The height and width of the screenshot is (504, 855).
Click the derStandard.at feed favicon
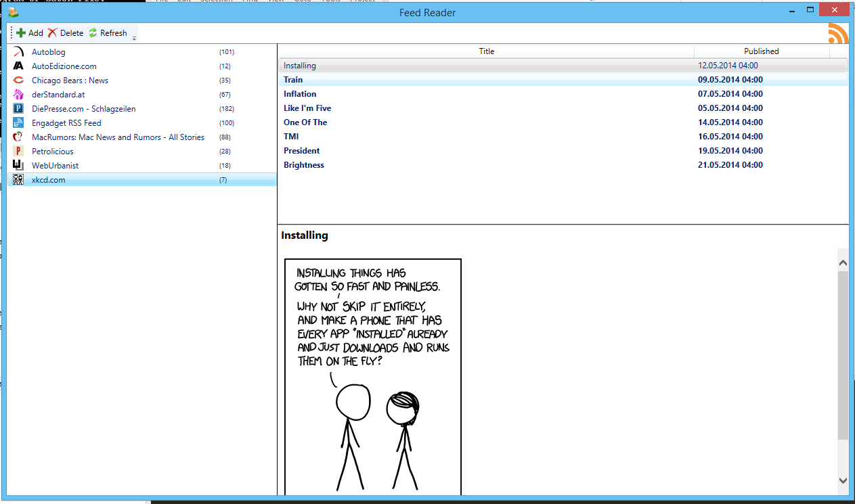pyautogui.click(x=19, y=95)
